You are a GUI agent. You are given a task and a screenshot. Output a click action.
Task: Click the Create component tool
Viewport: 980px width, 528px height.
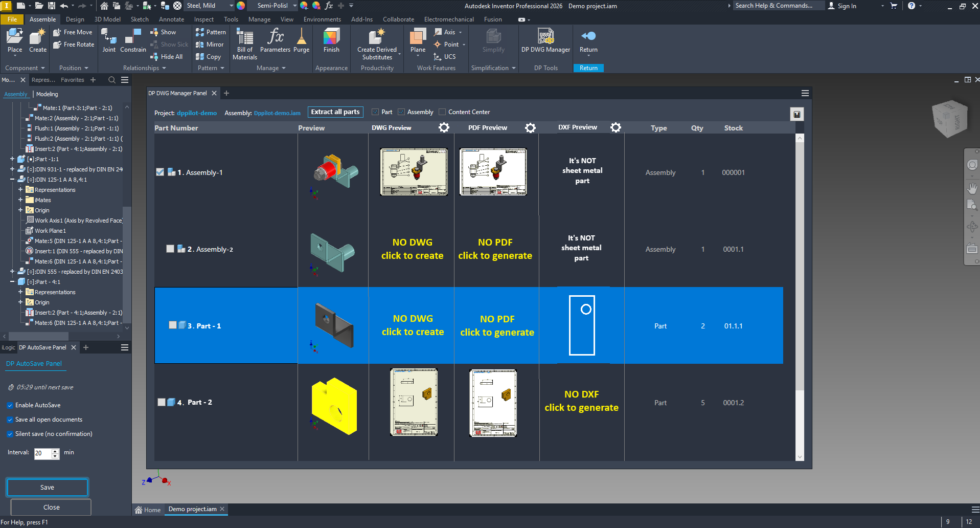pos(38,40)
